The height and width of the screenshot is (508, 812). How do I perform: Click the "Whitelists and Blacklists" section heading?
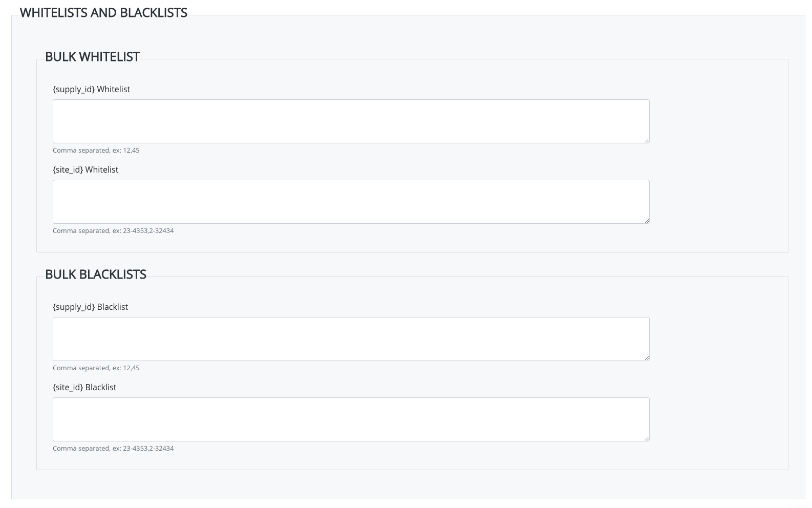point(103,13)
